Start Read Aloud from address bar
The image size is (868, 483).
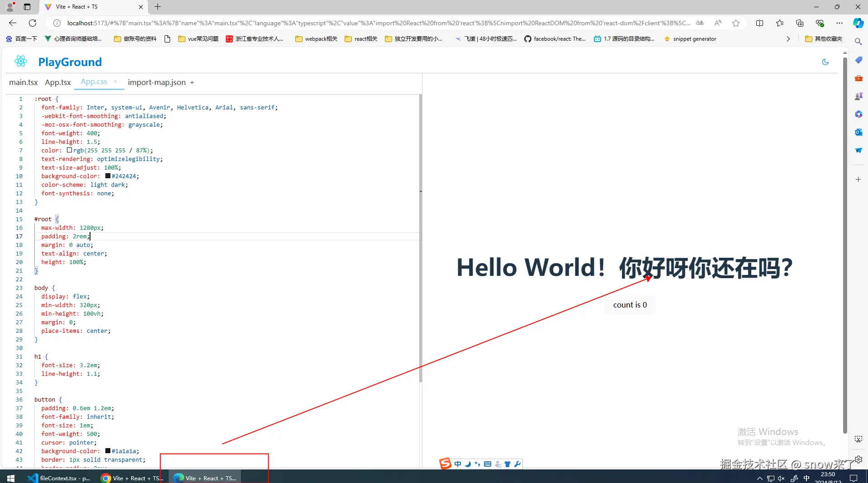point(718,23)
